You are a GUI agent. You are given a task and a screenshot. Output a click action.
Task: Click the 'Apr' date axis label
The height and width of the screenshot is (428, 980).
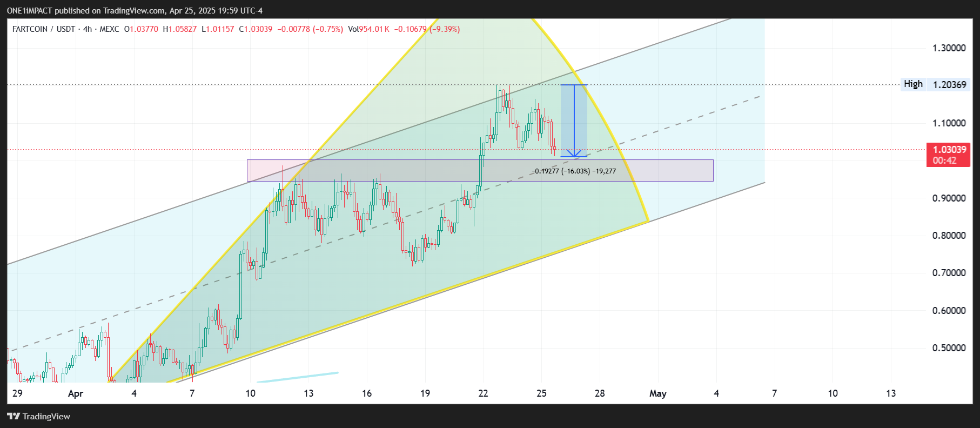76,393
